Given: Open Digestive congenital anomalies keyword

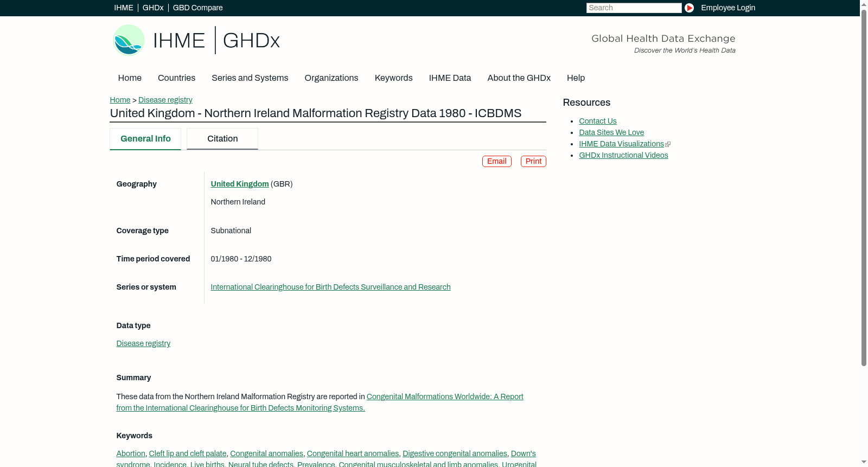Looking at the screenshot, I should 455,453.
